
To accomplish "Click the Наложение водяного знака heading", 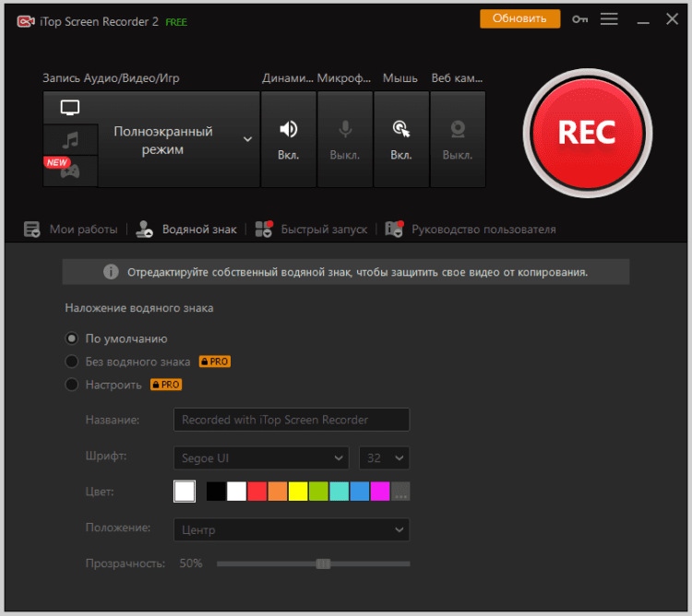I will (x=139, y=308).
